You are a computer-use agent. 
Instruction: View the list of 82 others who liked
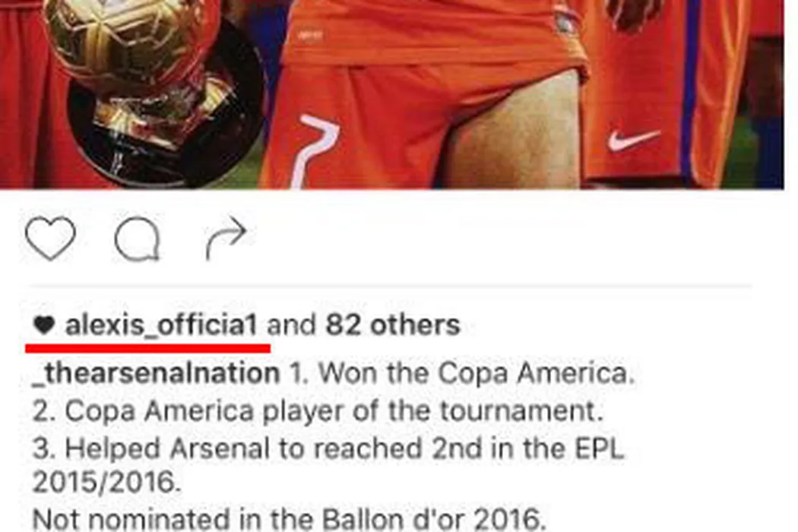393,325
